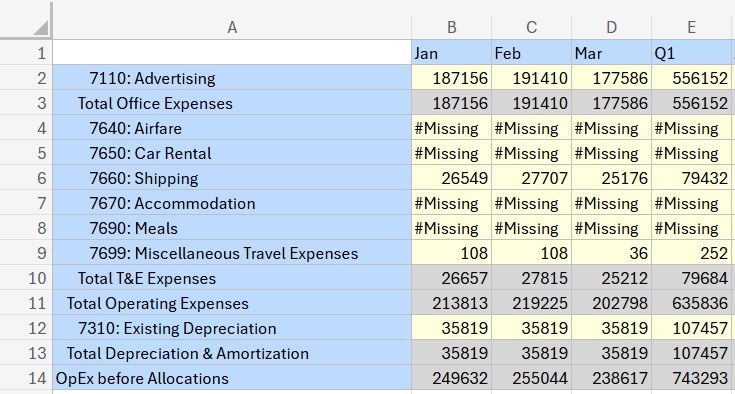This screenshot has width=735, height=394.
Task: Click OpEx before Allocations Jan value 249632
Action: pyautogui.click(x=451, y=378)
